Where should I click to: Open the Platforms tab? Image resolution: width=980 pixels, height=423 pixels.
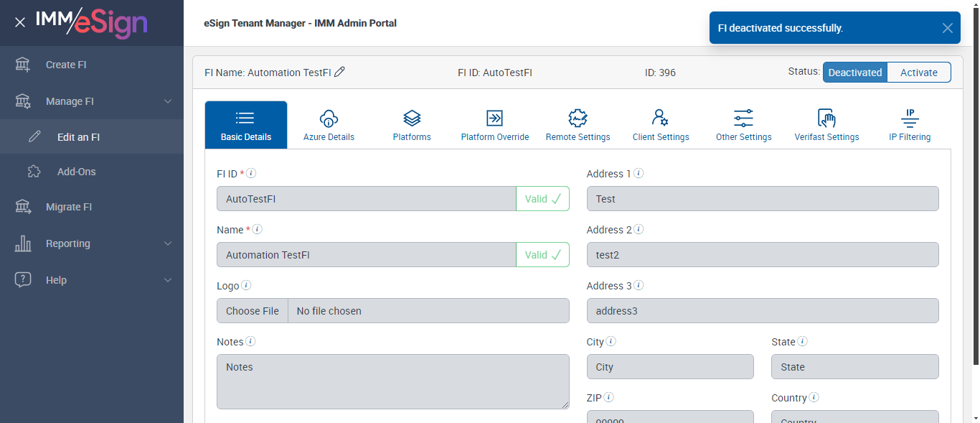click(412, 125)
